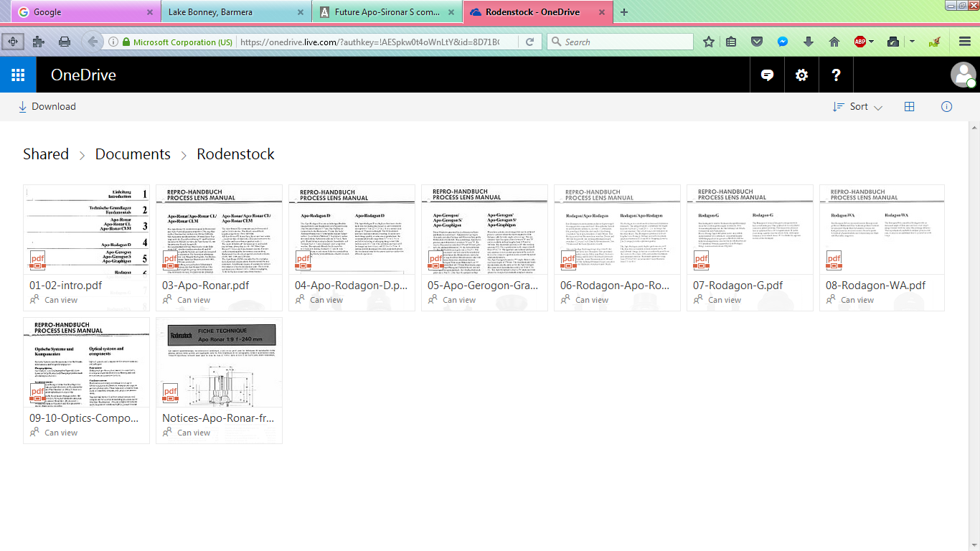Open the 09-10-Optics-Compo file thumbnail
The width and height of the screenshot is (980, 551).
[x=86, y=362]
